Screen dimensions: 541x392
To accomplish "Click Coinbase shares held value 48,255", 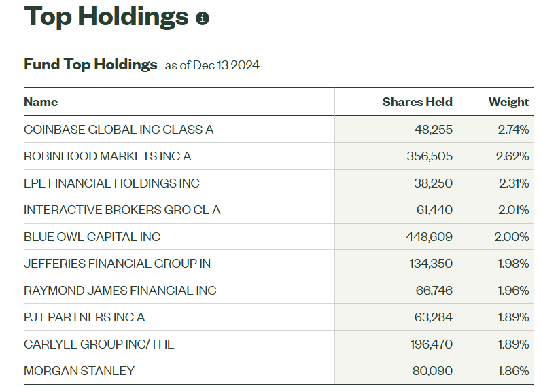I will pyautogui.click(x=433, y=129).
